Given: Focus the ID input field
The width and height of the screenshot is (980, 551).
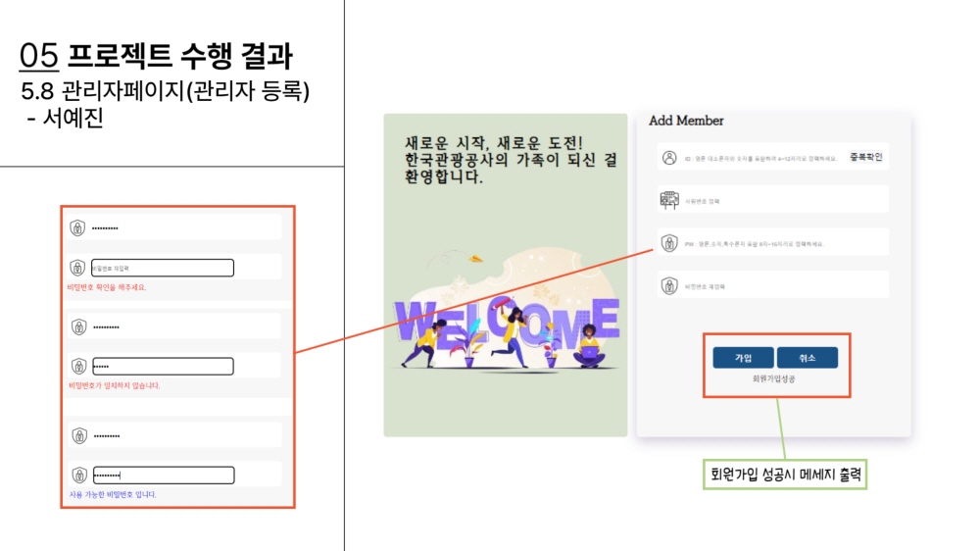Looking at the screenshot, I should click(x=760, y=158).
